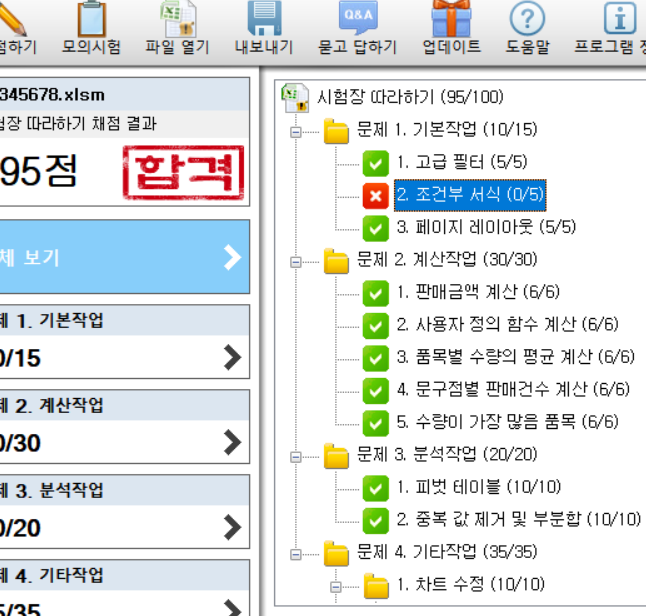The height and width of the screenshot is (616, 646).
Task: Select 1. 피벗 테이블 (10/10) item
Action: coord(477,488)
